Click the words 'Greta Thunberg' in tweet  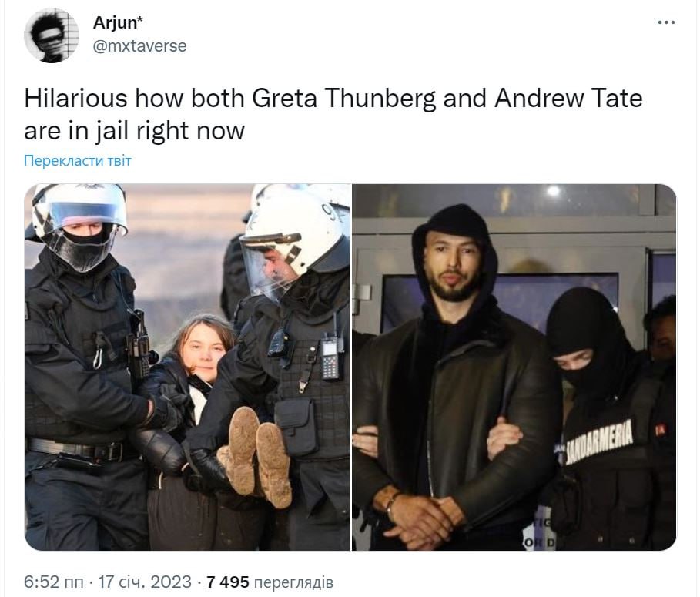coord(343,98)
